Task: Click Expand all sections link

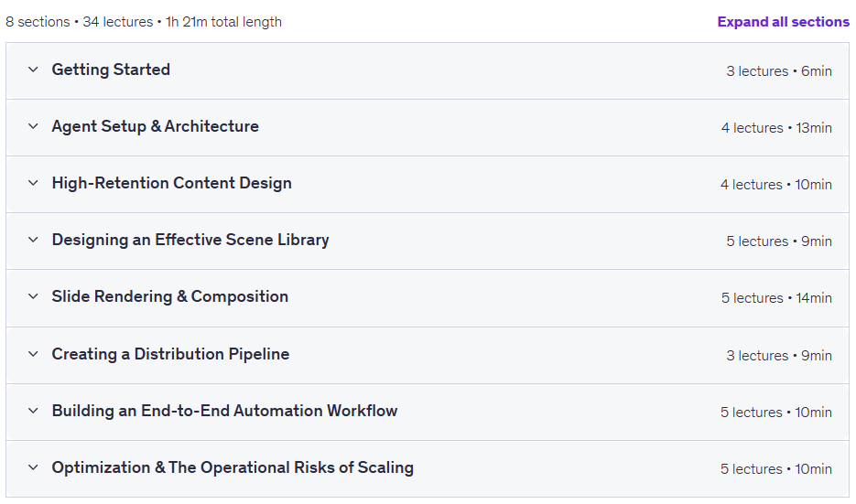Action: click(x=783, y=22)
